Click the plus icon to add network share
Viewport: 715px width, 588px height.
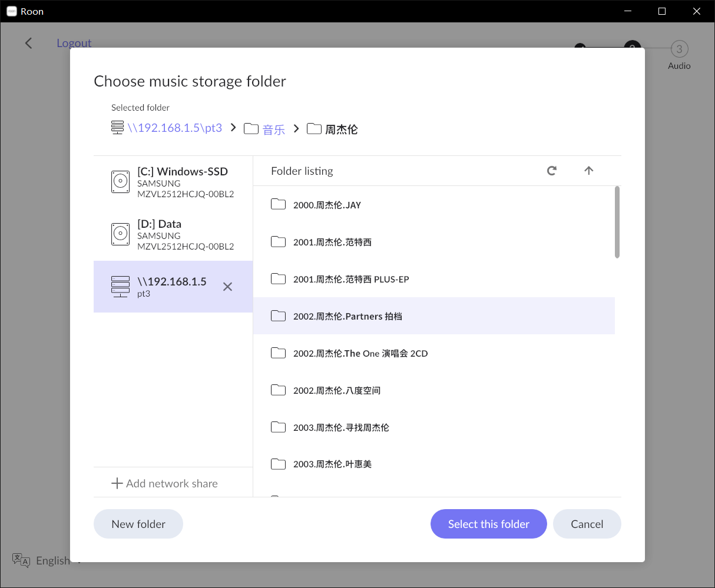[117, 483]
